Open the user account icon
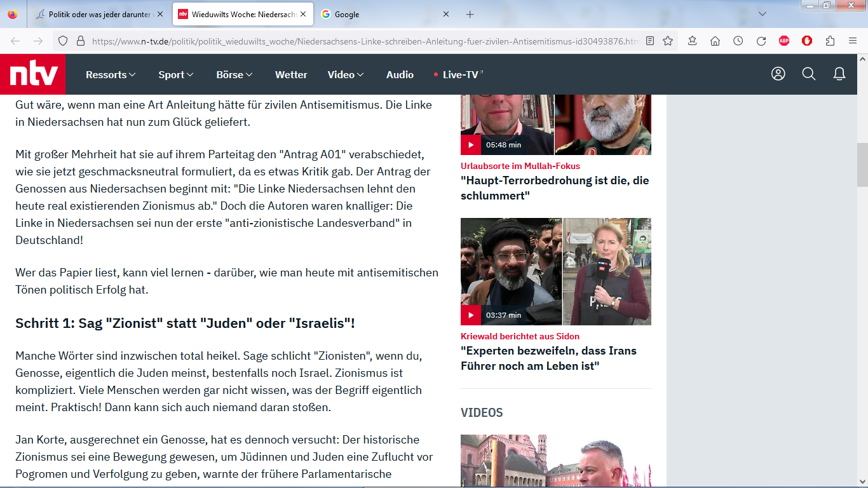 click(778, 74)
